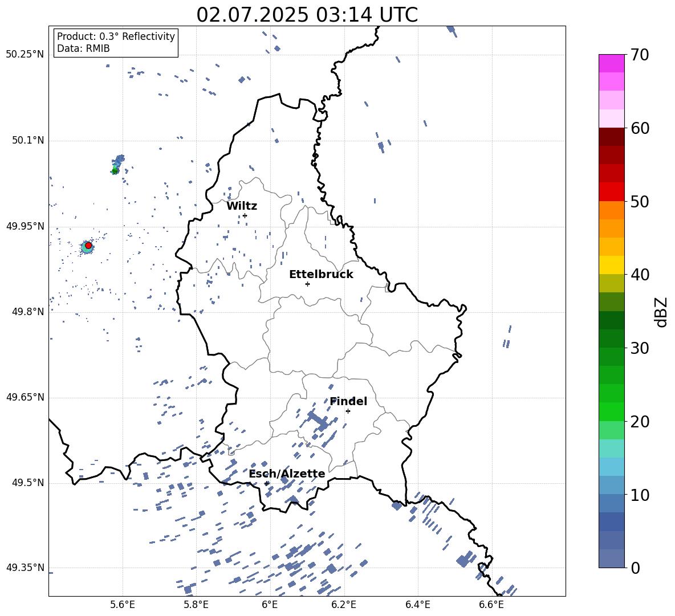Viewport: 675px width, 616px height.
Task: Click the 6°E longitude label
Action: pos(270,605)
